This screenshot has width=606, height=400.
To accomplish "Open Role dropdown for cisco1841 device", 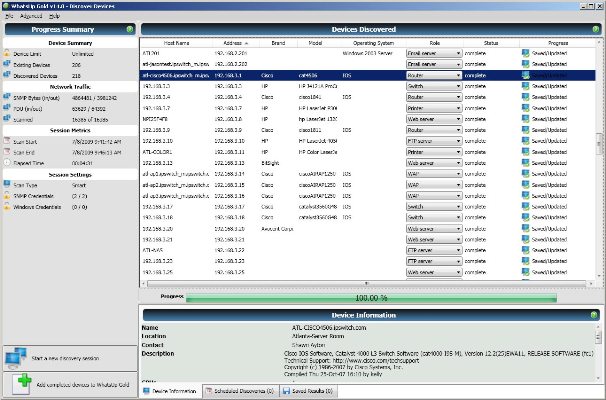I will pos(434,97).
